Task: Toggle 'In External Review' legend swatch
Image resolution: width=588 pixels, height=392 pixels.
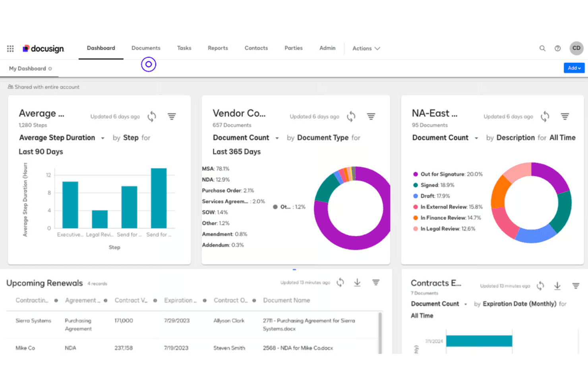Action: point(416,207)
